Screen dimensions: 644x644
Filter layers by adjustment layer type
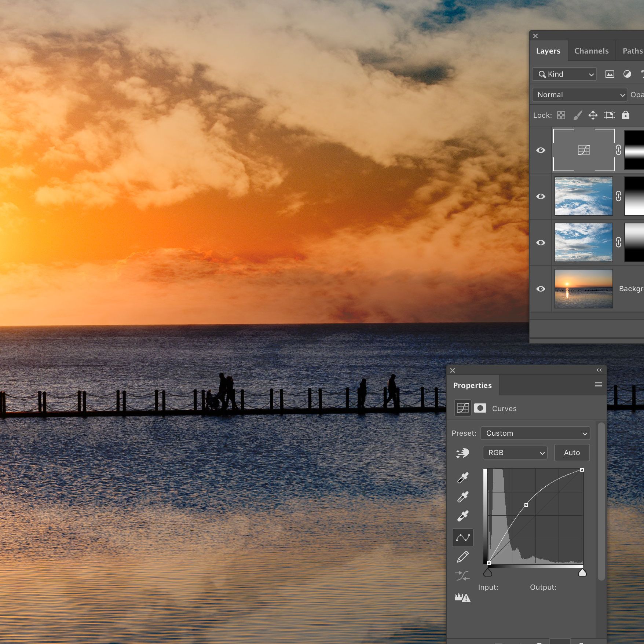coord(627,74)
